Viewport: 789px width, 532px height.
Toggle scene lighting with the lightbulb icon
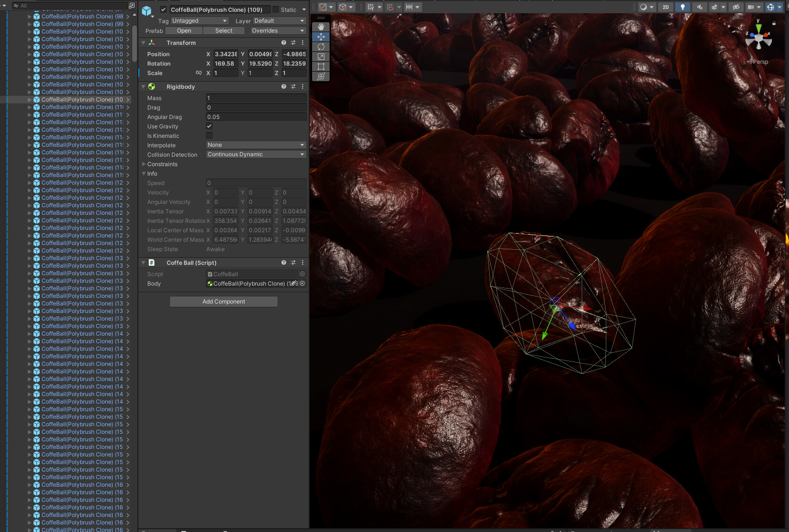682,7
